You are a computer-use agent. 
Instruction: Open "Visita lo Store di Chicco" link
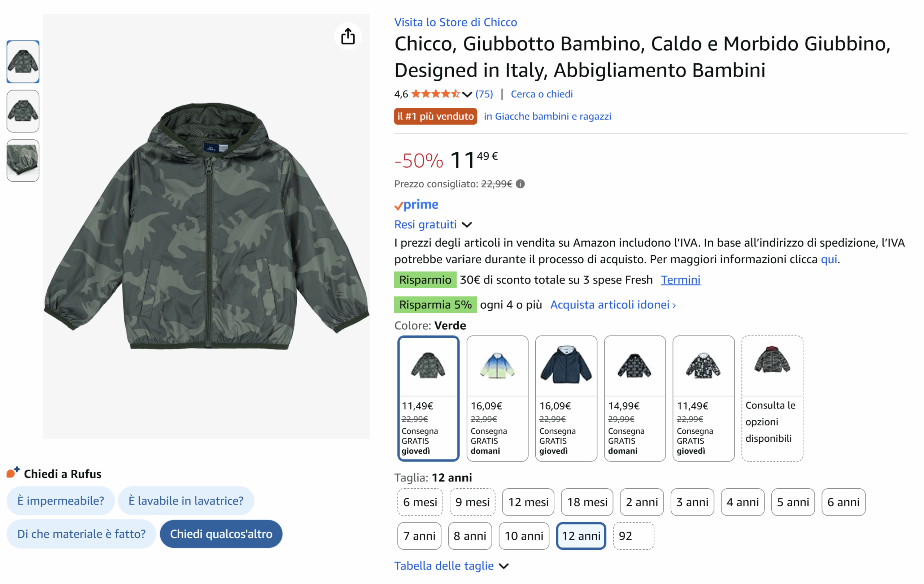pos(456,22)
